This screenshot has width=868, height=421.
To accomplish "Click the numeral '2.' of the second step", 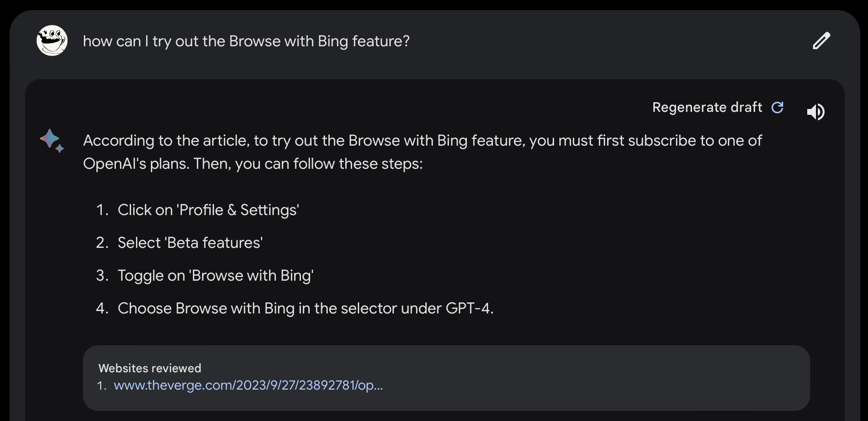I will click(x=102, y=243).
